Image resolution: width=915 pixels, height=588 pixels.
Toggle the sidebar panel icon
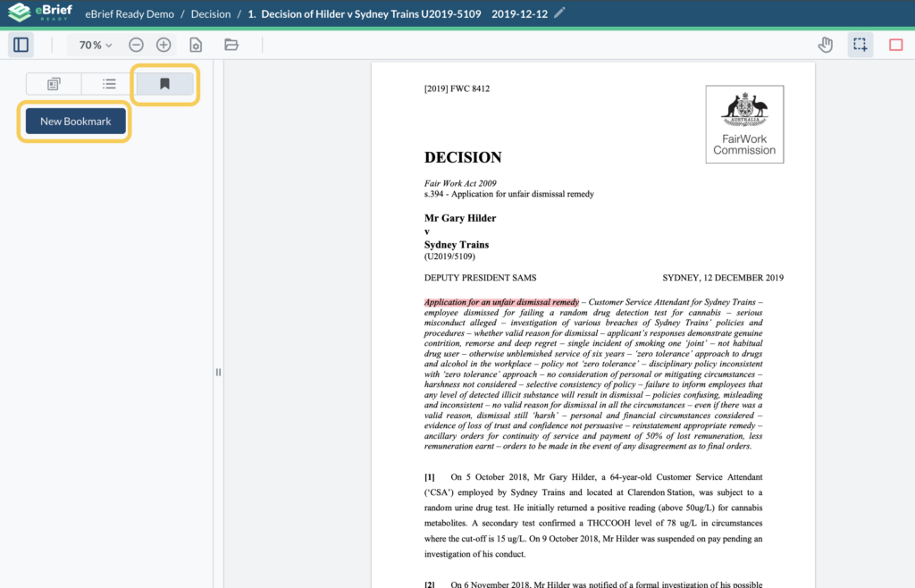21,45
